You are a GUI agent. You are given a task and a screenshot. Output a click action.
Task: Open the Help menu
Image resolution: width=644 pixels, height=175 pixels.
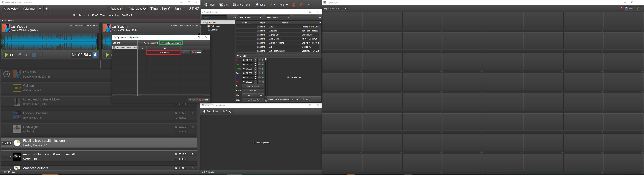pyautogui.click(x=283, y=5)
